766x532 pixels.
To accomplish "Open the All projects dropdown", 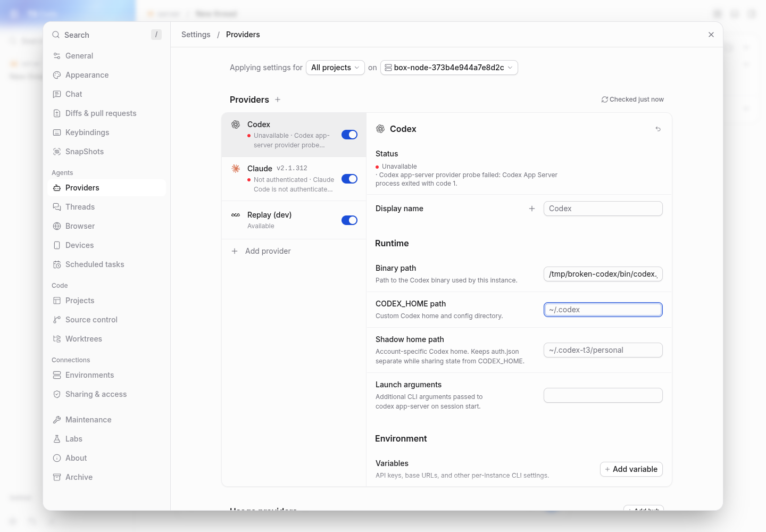I will (335, 68).
